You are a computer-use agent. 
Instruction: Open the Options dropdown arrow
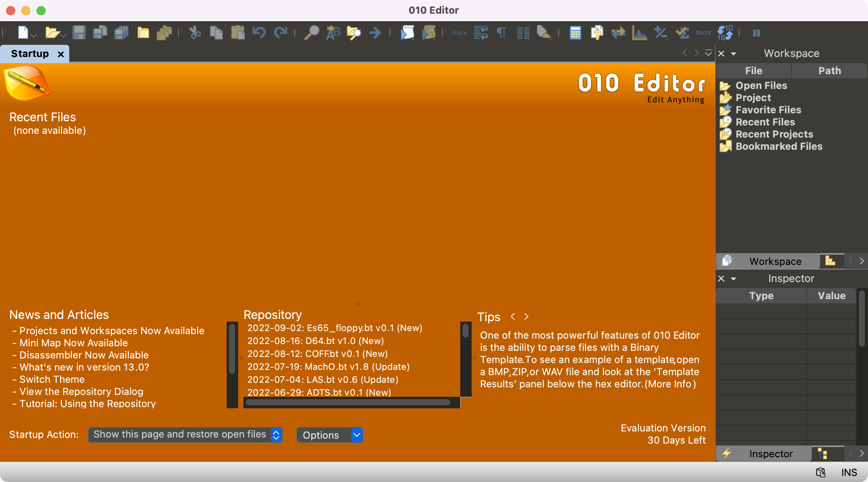point(356,434)
